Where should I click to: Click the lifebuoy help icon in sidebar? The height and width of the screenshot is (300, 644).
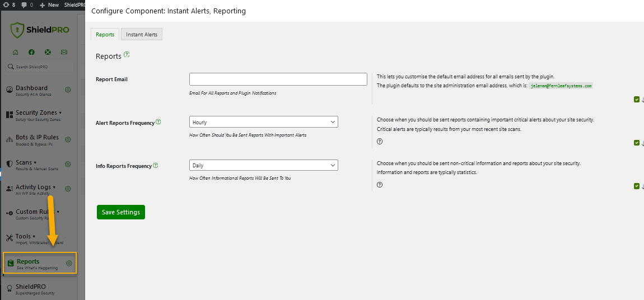48,52
